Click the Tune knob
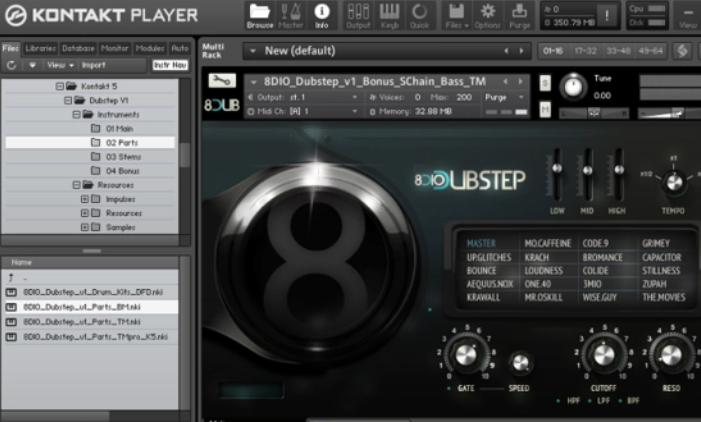701x422 pixels. click(x=573, y=86)
